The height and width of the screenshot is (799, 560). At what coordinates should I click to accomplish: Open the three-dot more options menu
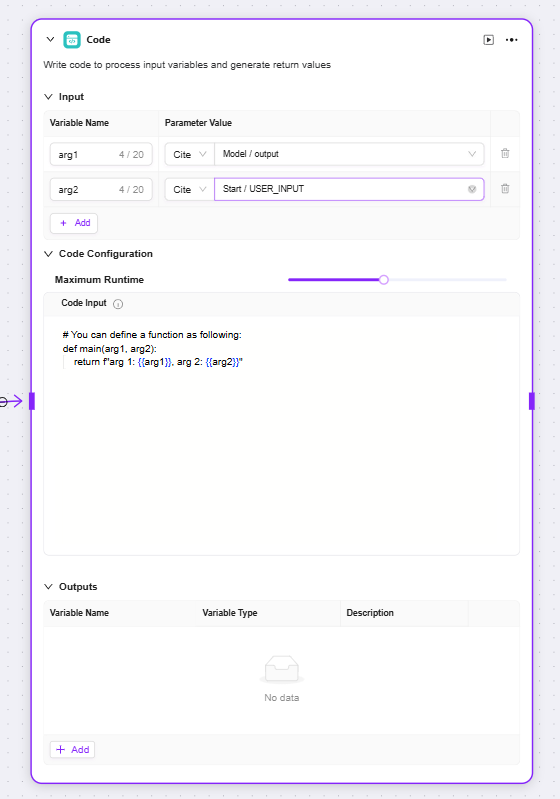pos(511,40)
